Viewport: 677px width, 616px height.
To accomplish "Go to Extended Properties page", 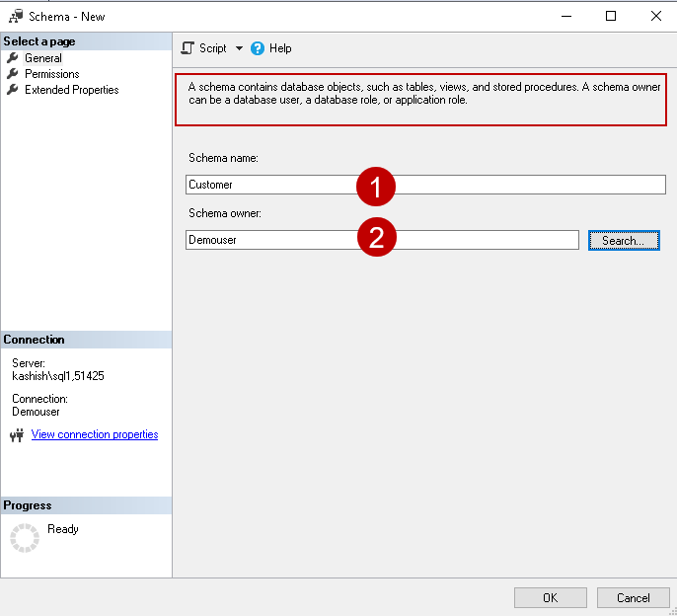I will pyautogui.click(x=72, y=90).
